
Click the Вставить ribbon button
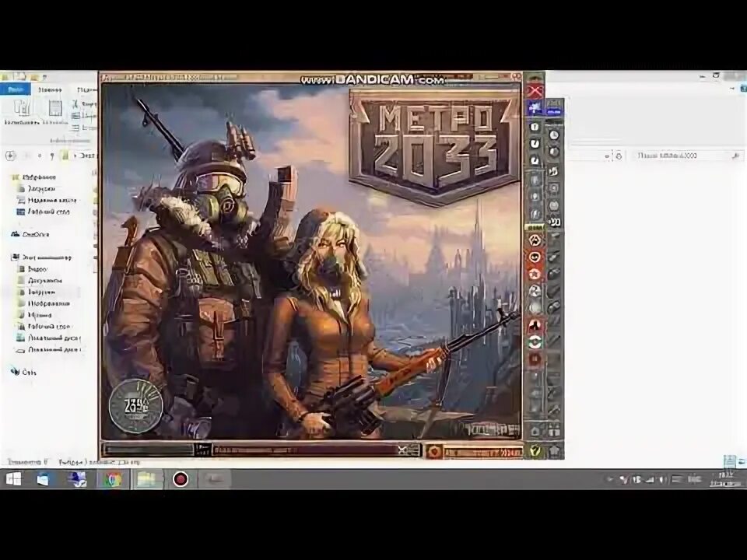(55, 114)
